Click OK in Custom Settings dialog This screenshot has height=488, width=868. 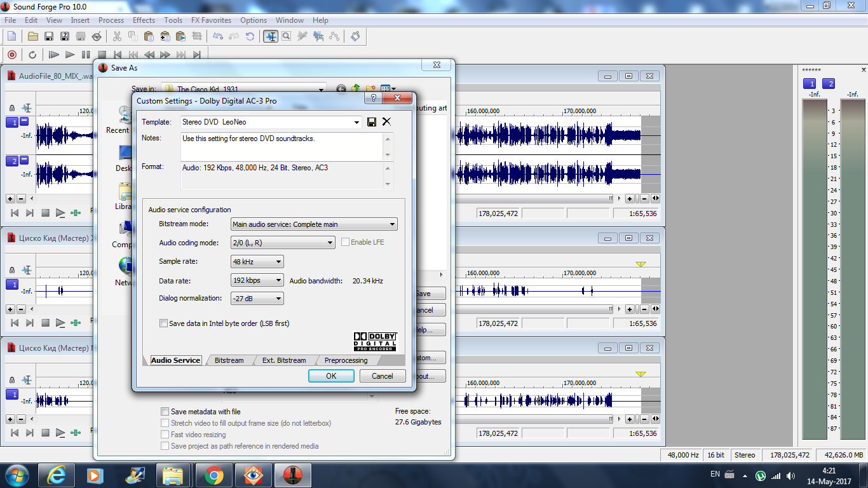click(x=331, y=376)
